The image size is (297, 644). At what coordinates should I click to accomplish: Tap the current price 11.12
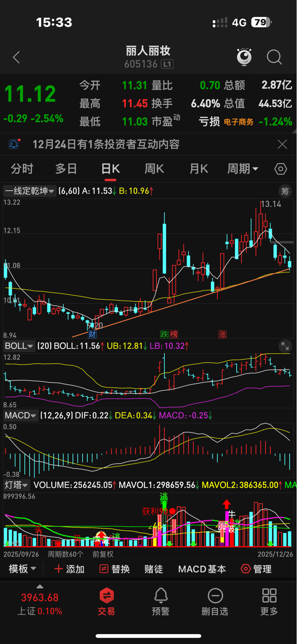[30, 94]
